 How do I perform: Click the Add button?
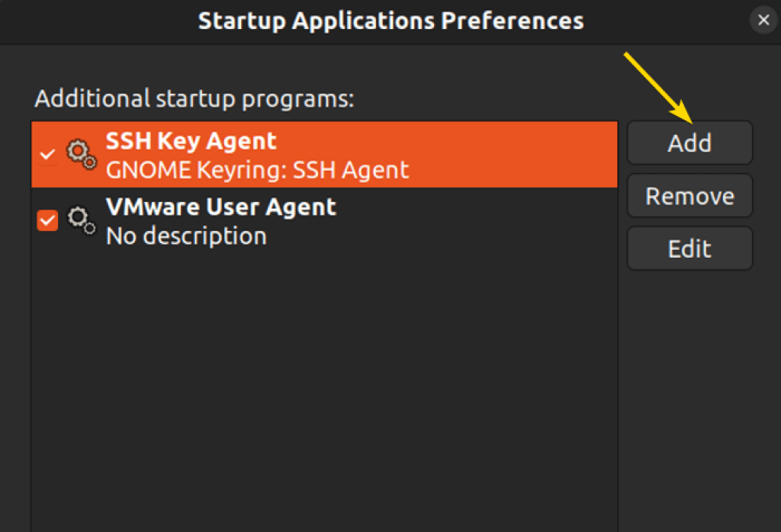(689, 143)
